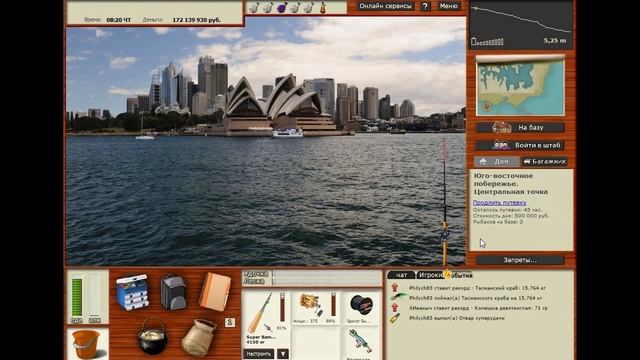Click the reel wear indicator bar
Image resolution: width=640 pixels, height=360 pixels.
[x=333, y=304]
